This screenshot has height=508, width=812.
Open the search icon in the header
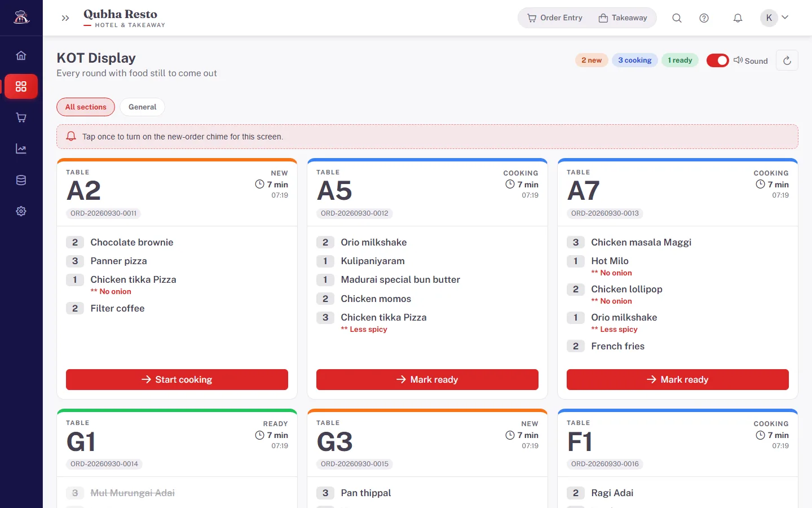point(677,18)
